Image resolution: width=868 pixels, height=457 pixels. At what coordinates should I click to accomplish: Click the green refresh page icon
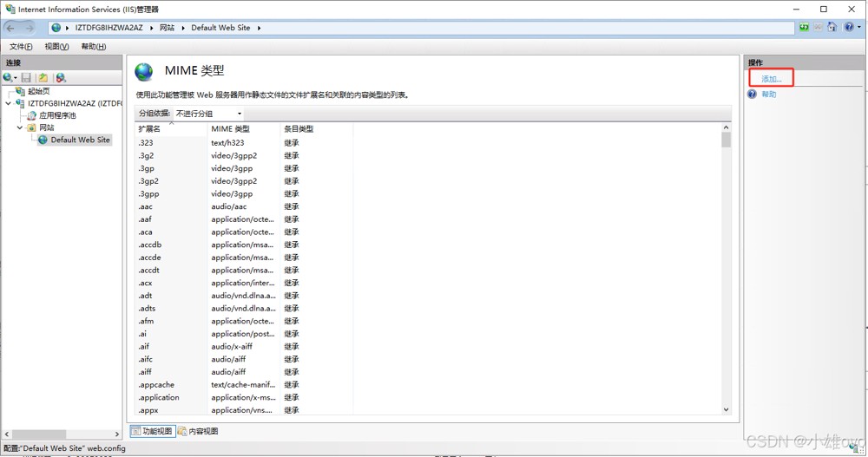click(804, 28)
